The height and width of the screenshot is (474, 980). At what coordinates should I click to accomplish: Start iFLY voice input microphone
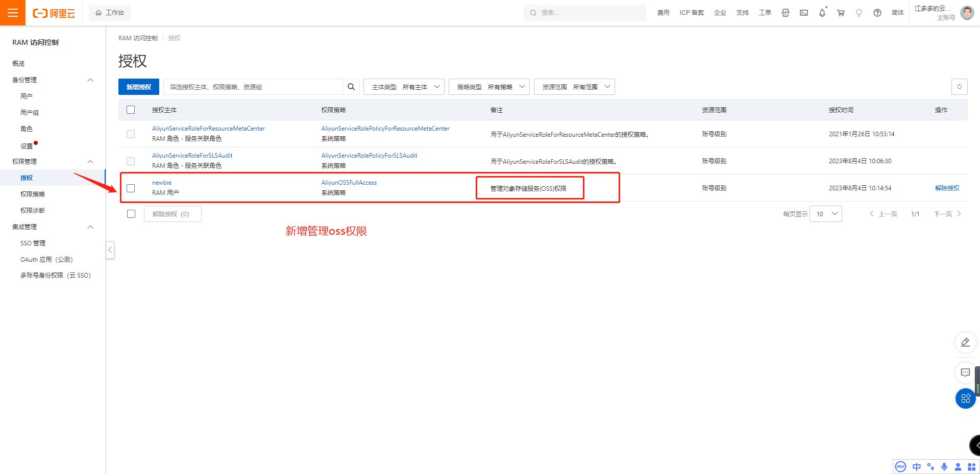click(944, 467)
